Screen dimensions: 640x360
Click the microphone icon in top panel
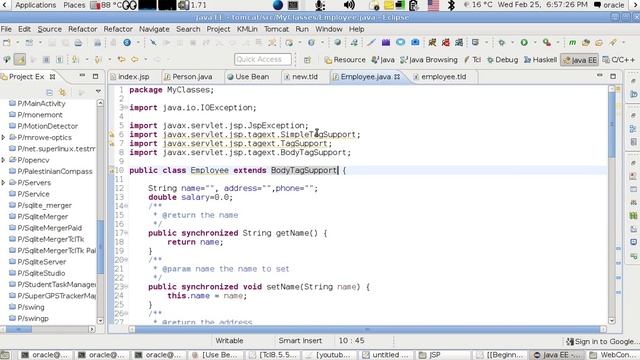point(320,5)
